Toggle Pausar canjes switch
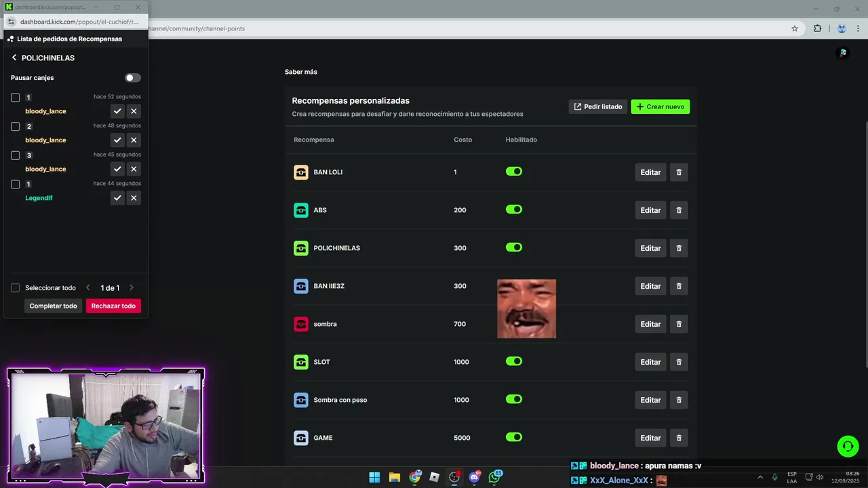Viewport: 868px width, 488px height. (133, 78)
